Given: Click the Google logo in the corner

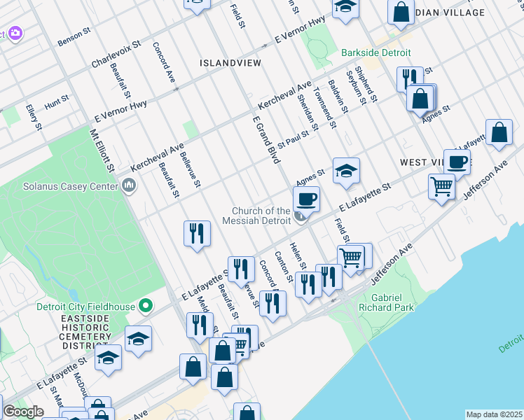Looking at the screenshot, I should (x=24, y=412).
